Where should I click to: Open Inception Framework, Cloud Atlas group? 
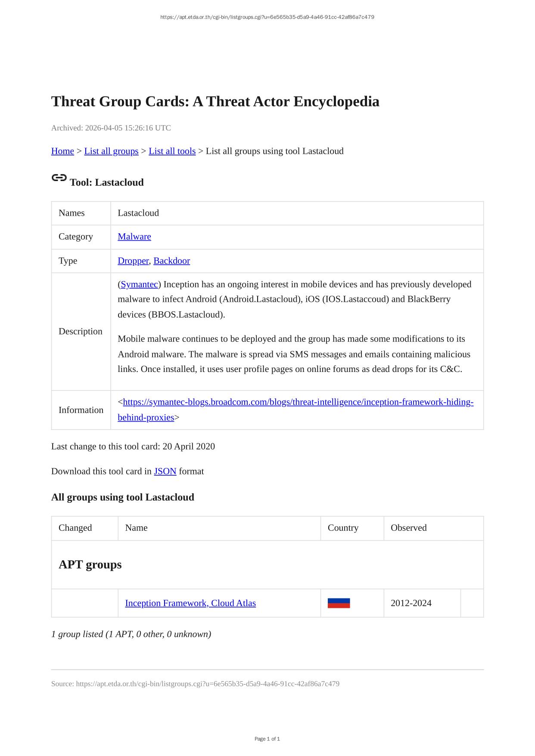[190, 603]
